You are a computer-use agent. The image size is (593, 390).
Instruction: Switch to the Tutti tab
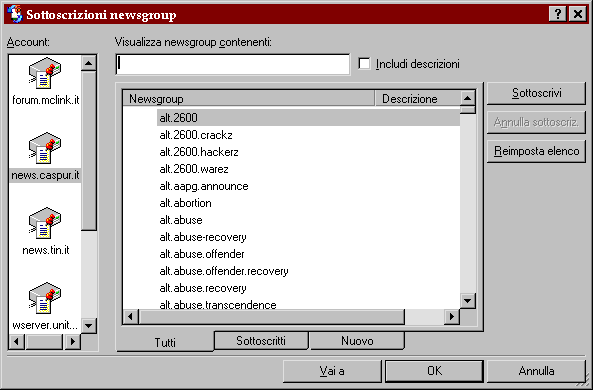[x=165, y=342]
